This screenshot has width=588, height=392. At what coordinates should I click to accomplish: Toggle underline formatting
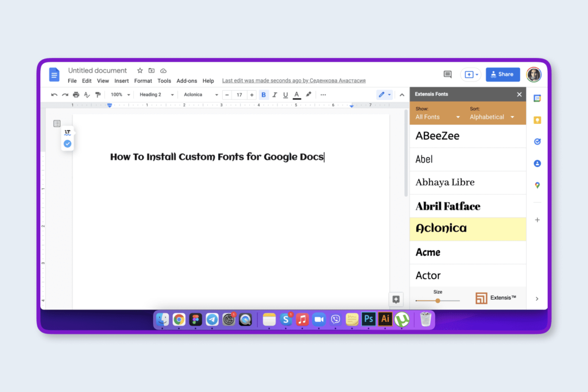(285, 95)
